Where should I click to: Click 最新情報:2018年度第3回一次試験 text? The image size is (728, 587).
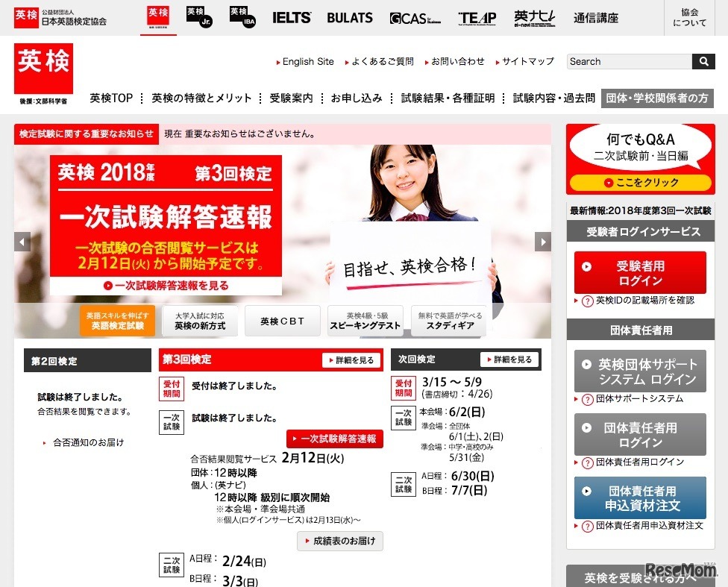(641, 210)
